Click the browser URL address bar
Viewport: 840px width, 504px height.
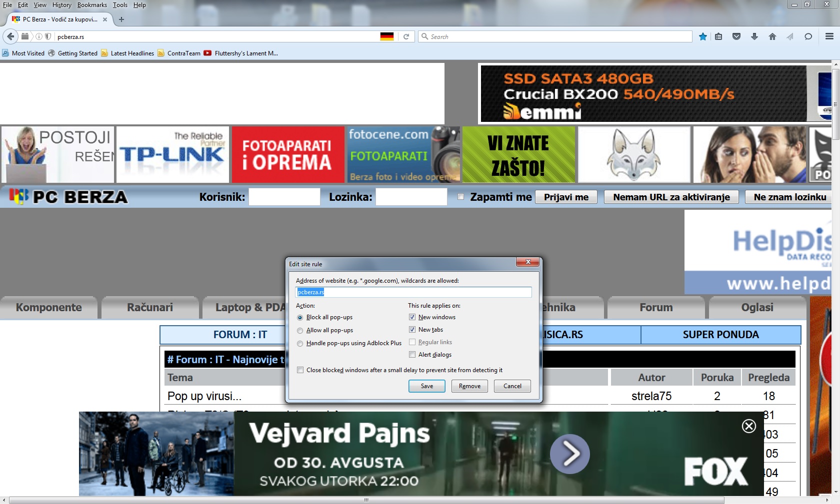pos(217,36)
